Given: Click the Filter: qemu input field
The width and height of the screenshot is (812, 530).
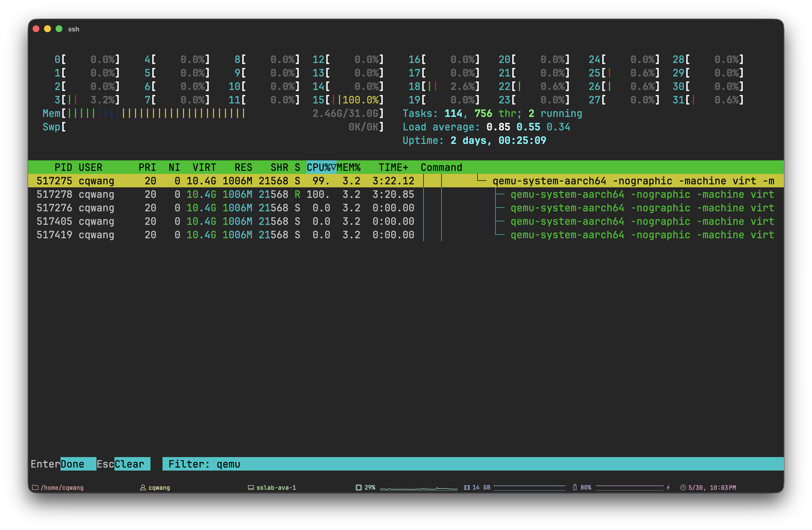Looking at the screenshot, I should coord(473,464).
